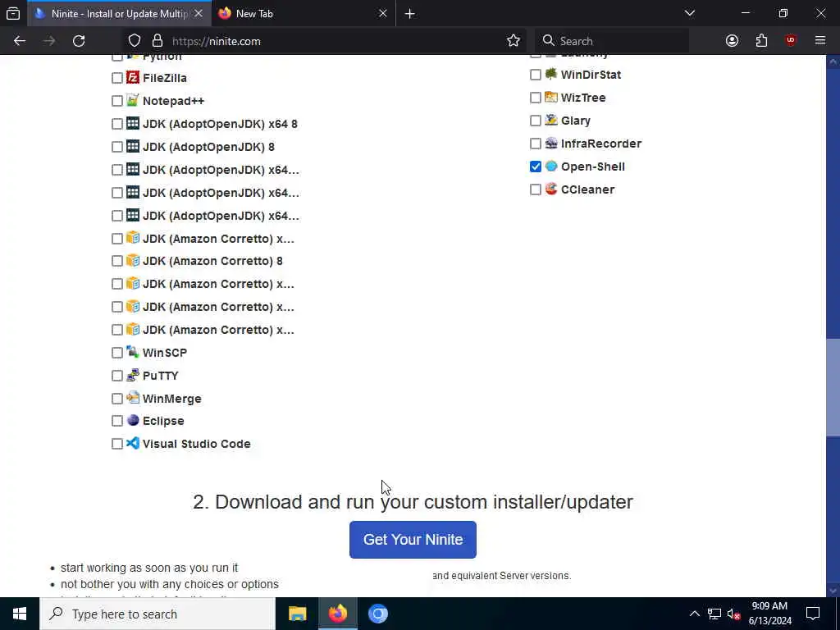Click the Windows taskbar search box
The height and width of the screenshot is (630, 840).
157,614
